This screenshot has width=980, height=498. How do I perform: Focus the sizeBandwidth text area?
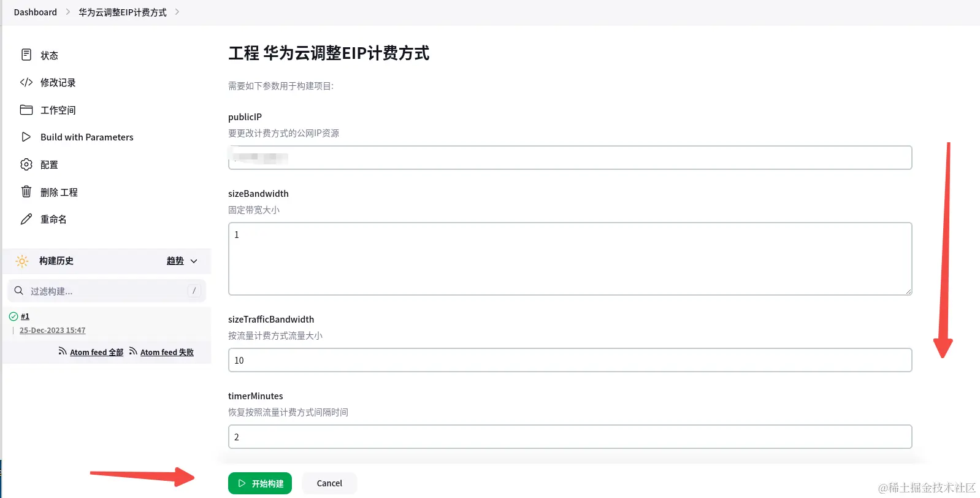pos(570,259)
